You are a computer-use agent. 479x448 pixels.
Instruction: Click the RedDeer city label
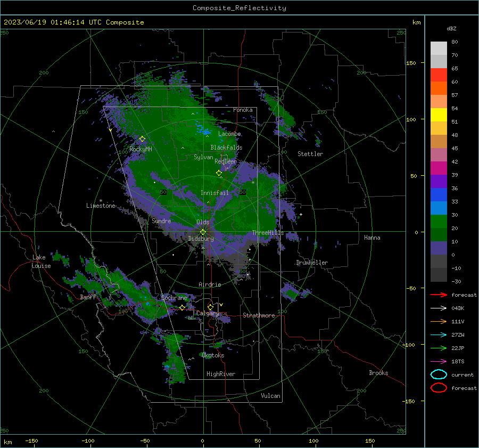click(226, 161)
